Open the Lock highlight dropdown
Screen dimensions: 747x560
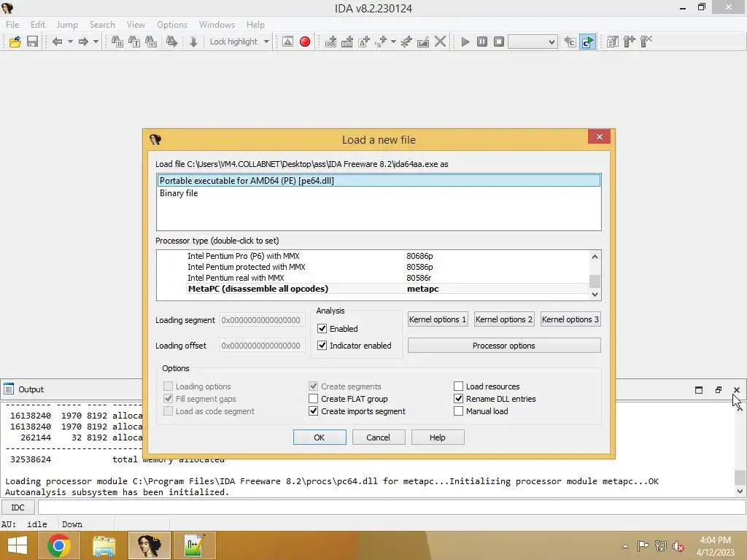coord(266,42)
